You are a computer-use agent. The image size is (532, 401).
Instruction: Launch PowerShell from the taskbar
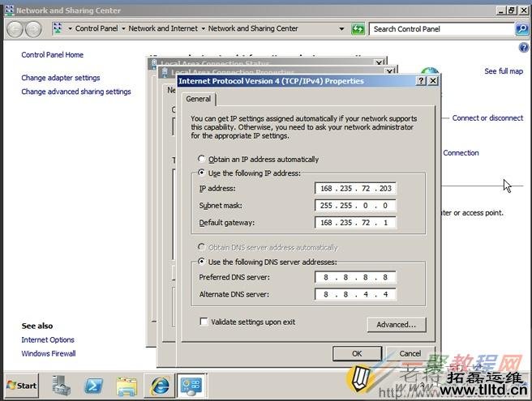click(x=93, y=386)
